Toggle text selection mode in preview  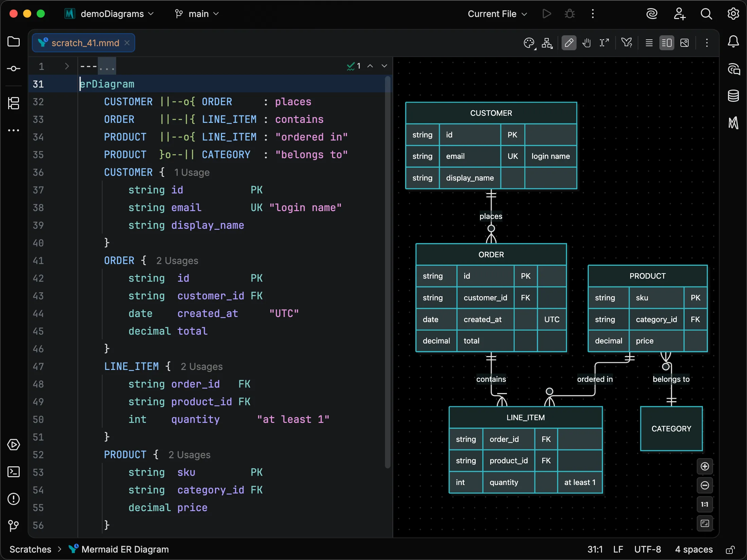click(x=604, y=43)
